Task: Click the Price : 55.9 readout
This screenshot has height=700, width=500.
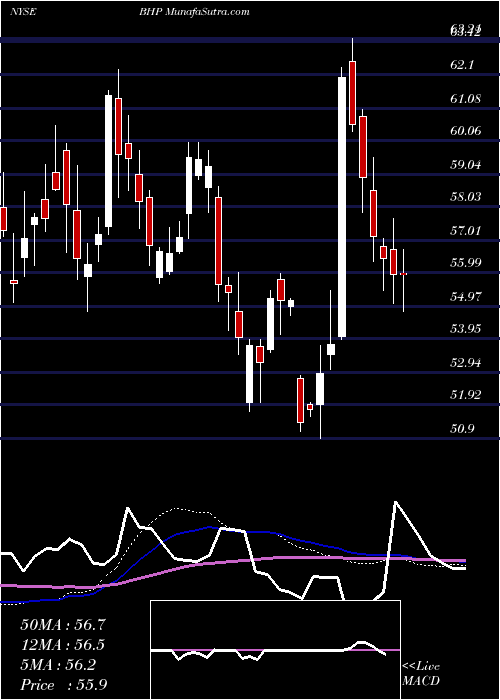Action: [63, 685]
